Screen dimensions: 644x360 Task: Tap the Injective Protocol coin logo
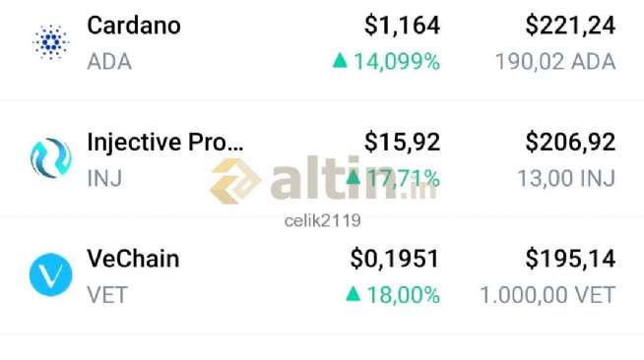click(51, 158)
